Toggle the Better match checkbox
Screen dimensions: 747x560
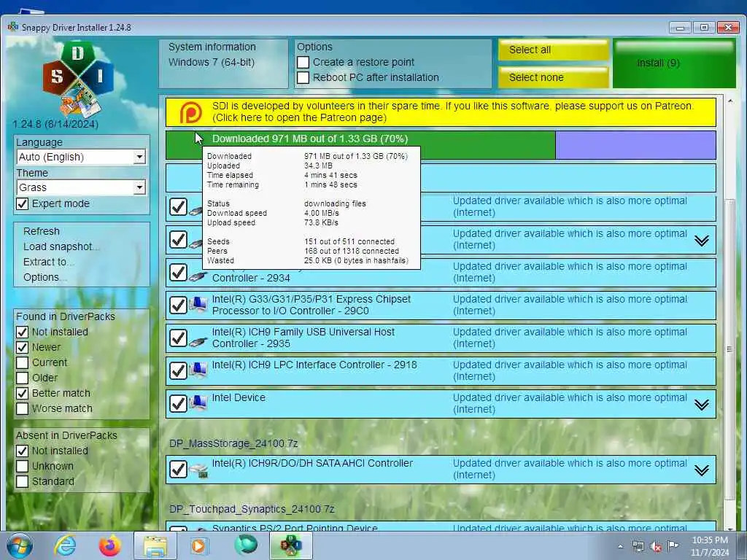22,393
